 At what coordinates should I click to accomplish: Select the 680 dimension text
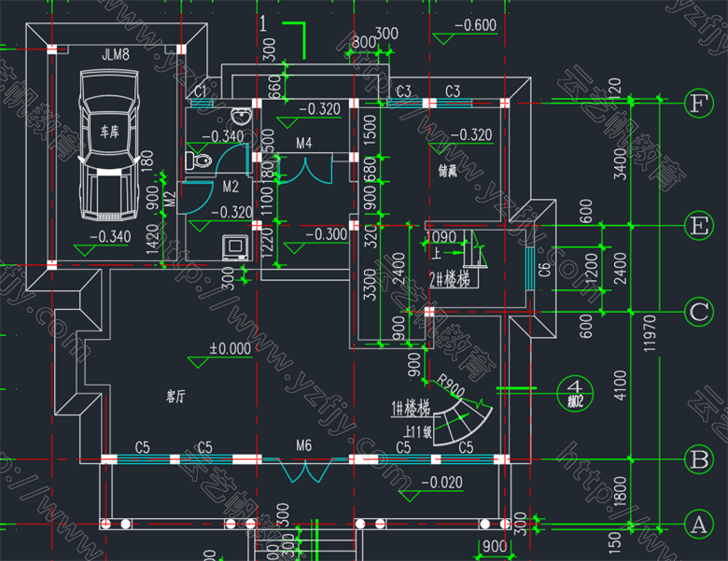[x=370, y=168]
